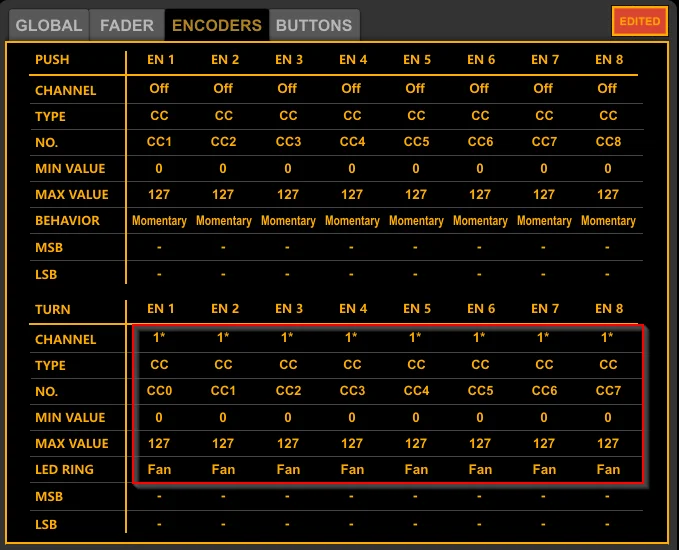Click EN 6 header in PUSH section
Viewport: 679px width, 550px height.
(x=481, y=59)
